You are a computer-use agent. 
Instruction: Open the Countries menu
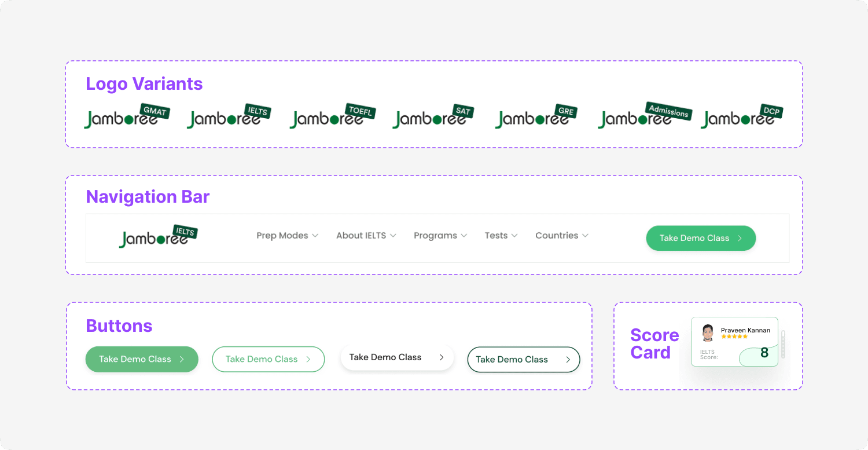562,236
